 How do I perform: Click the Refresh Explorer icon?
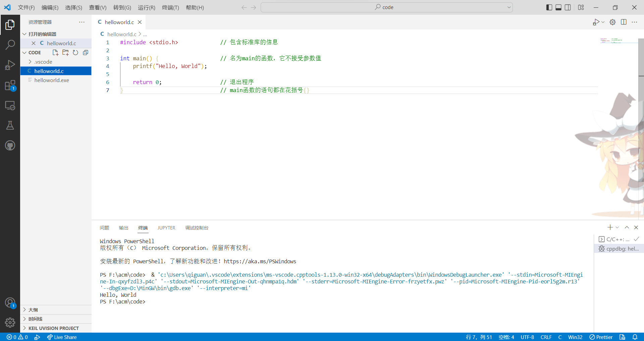[75, 53]
